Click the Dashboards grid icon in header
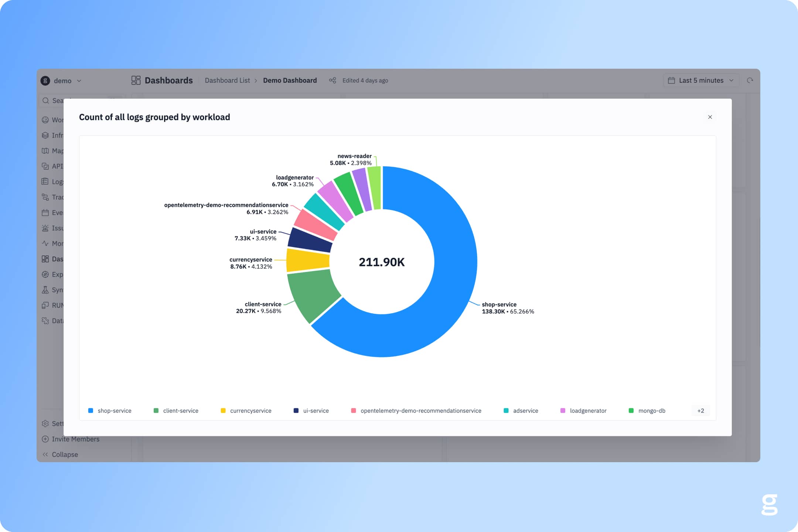This screenshot has height=532, width=798. click(x=136, y=81)
